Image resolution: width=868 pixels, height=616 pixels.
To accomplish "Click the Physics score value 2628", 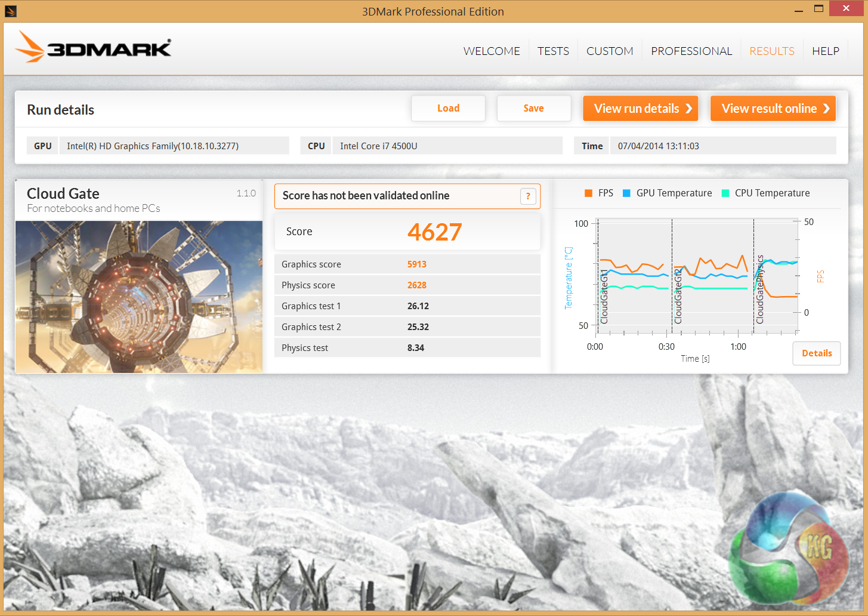I will (417, 285).
